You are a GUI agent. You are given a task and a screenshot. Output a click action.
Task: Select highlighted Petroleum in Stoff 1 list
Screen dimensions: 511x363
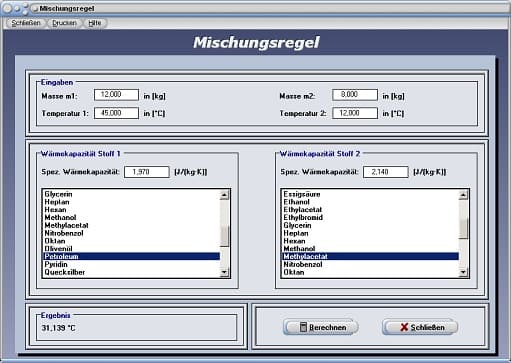[132, 256]
